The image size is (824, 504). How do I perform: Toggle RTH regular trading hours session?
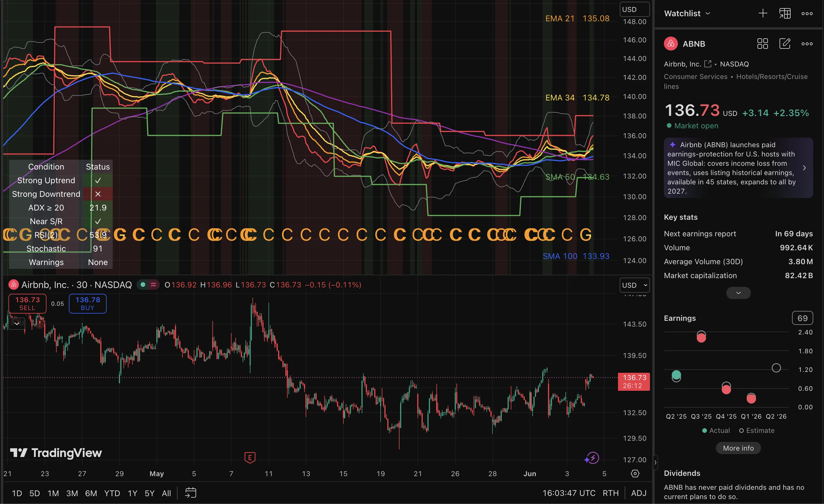[610, 493]
